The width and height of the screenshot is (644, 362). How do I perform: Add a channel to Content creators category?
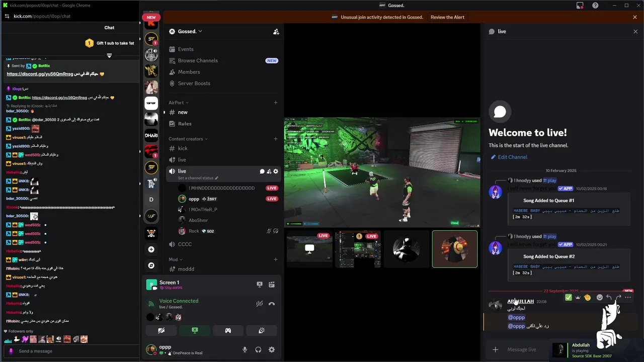click(x=275, y=139)
